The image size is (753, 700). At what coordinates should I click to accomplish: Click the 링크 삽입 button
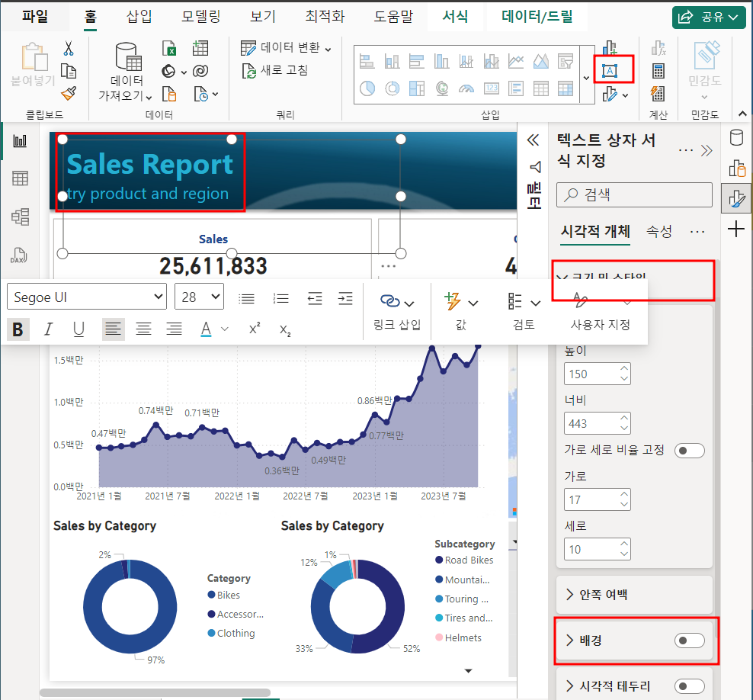(397, 311)
